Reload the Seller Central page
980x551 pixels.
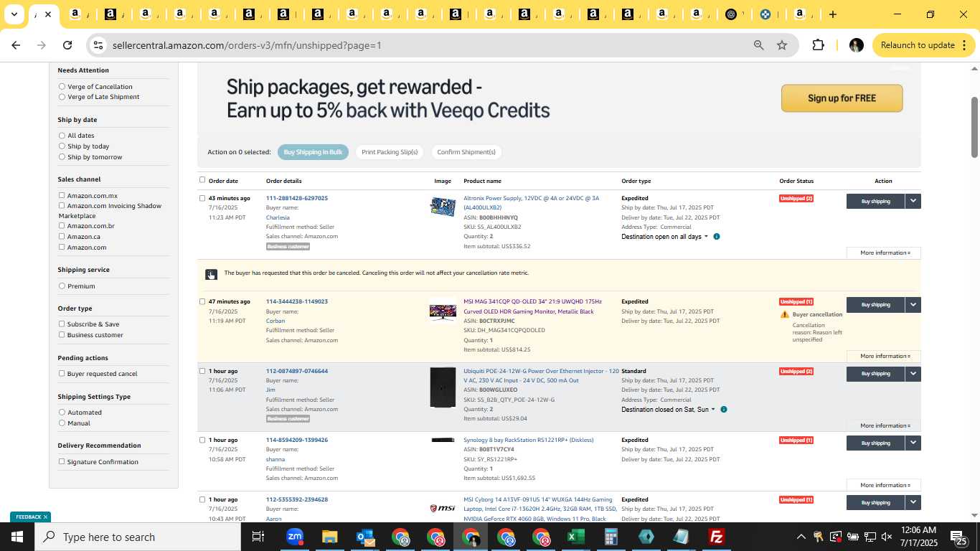(x=67, y=45)
